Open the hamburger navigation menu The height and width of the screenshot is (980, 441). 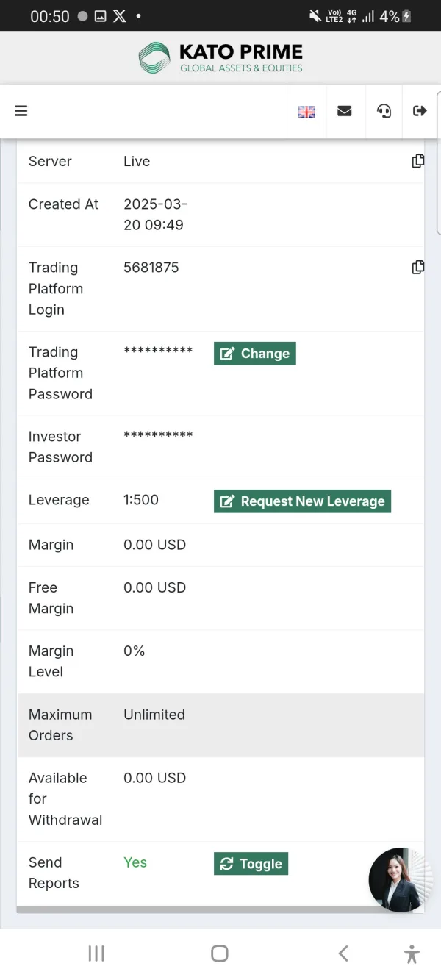[x=21, y=111]
